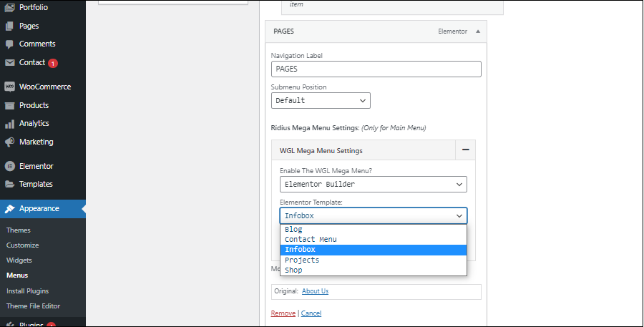Collapse WGL Mega Menu Settings with minus
The width and height of the screenshot is (644, 327).
pos(465,150)
